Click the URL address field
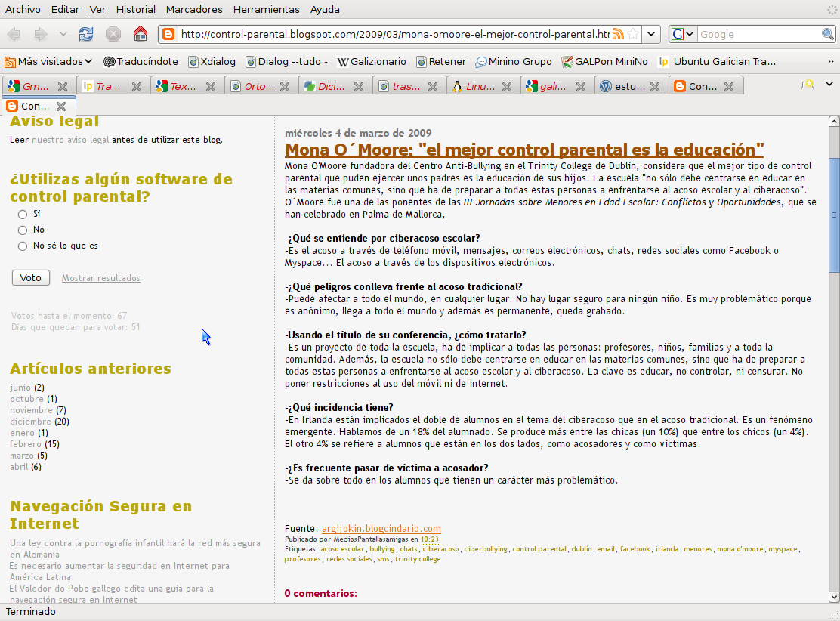 tap(394, 34)
